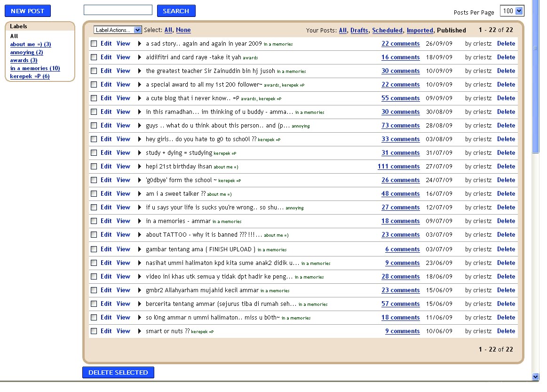Image resolution: width=547 pixels, height=392 pixels.
Task: Expand the 'a sad story' post details triangle
Action: point(140,44)
